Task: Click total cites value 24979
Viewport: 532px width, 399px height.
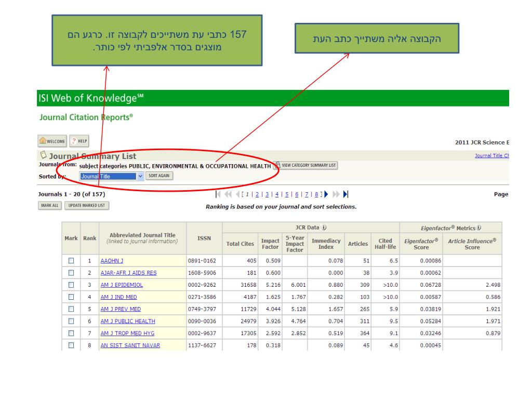Action: point(248,321)
